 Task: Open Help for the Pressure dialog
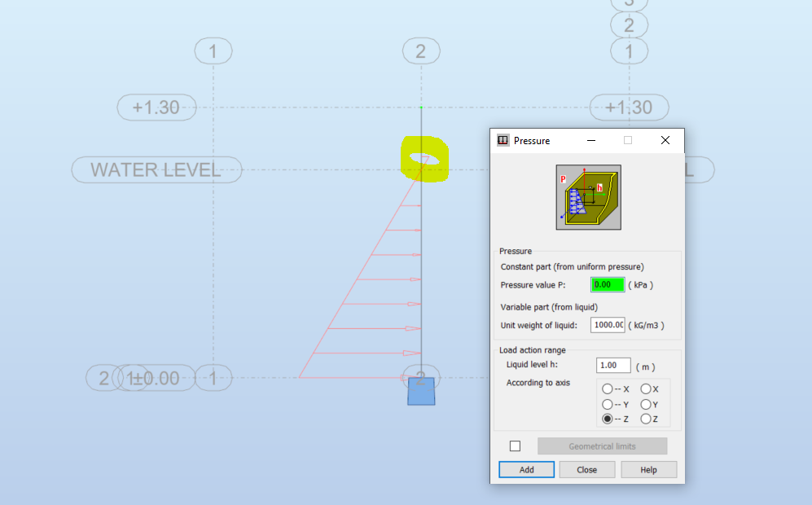648,469
